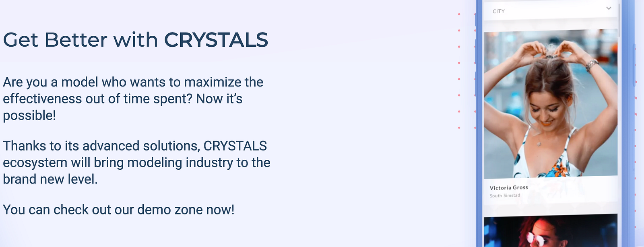Image resolution: width=644 pixels, height=247 pixels.
Task: Click the Victoria Gross name label
Action: (509, 187)
